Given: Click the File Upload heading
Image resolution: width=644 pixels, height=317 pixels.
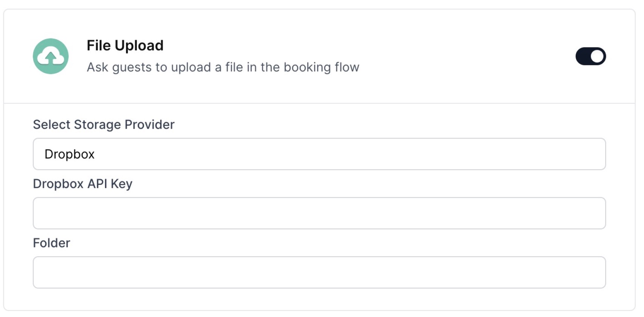Looking at the screenshot, I should point(125,46).
